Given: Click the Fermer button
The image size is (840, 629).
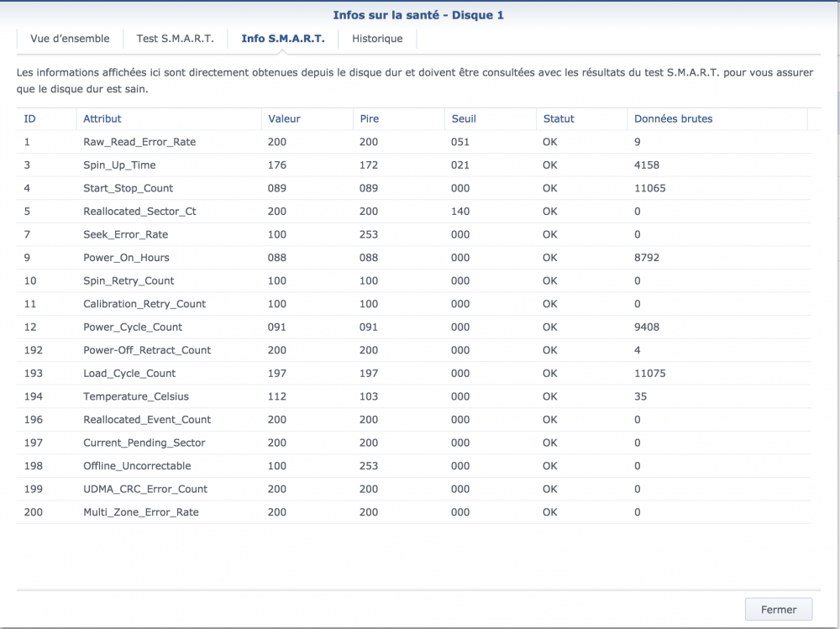Looking at the screenshot, I should tap(779, 609).
